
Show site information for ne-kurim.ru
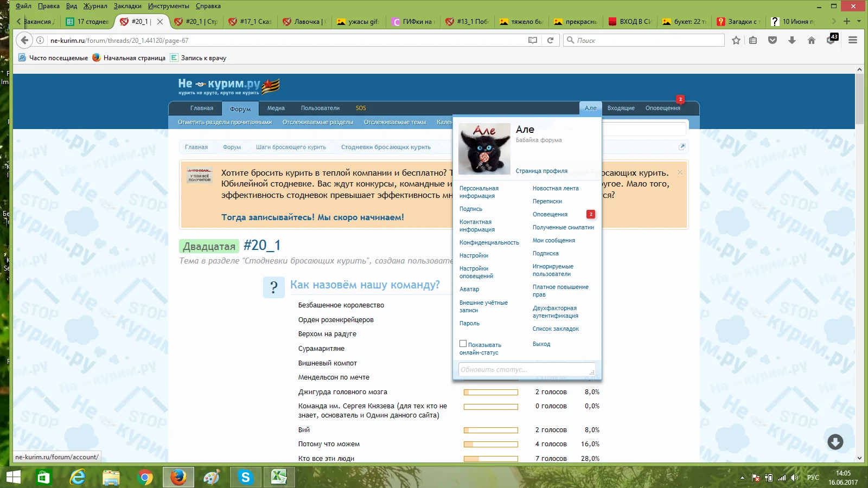coord(40,40)
